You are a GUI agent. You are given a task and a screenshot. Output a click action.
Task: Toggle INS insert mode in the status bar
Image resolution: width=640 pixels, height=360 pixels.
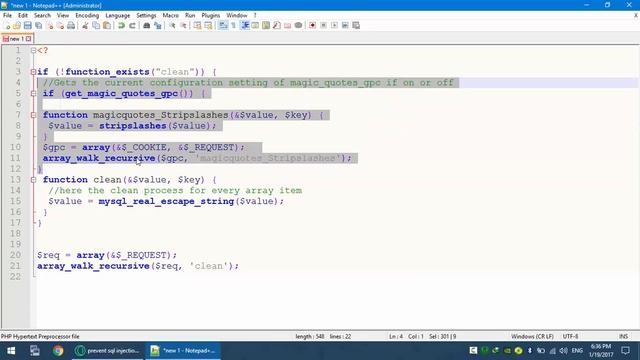623,337
